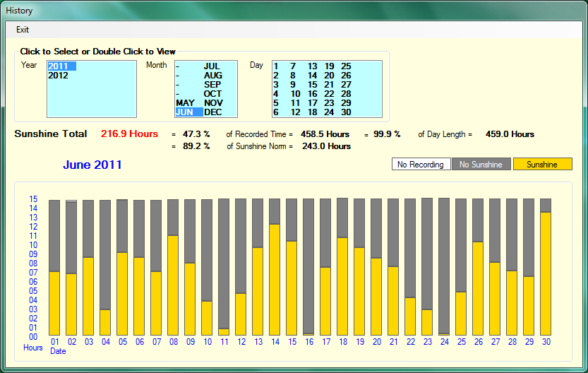Select day 1 in the Day list
Viewport: 588px width, 373px height.
pos(277,66)
